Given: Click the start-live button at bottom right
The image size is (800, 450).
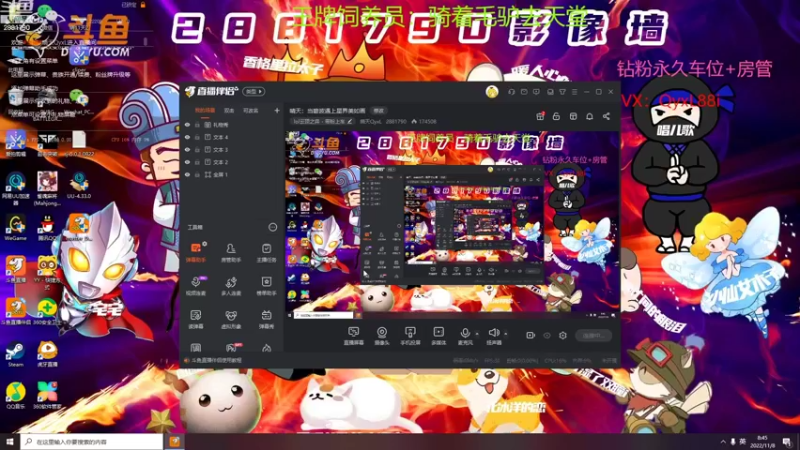Looking at the screenshot, I should (x=593, y=335).
